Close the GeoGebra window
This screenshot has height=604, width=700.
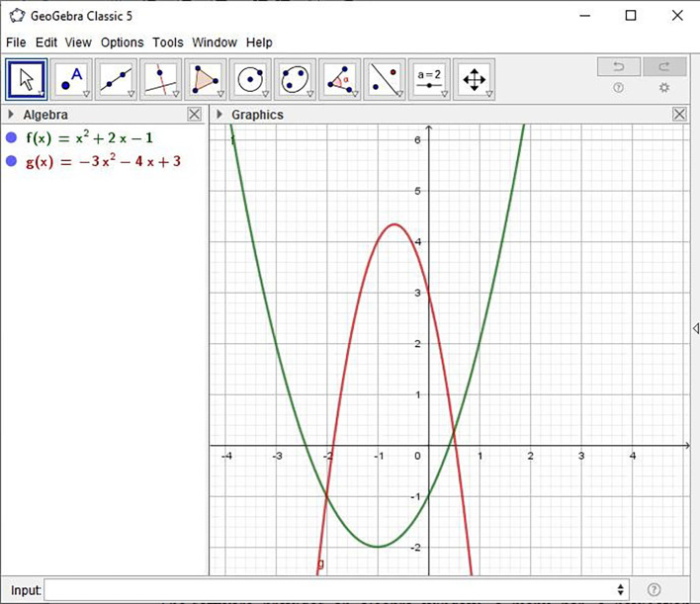[677, 16]
